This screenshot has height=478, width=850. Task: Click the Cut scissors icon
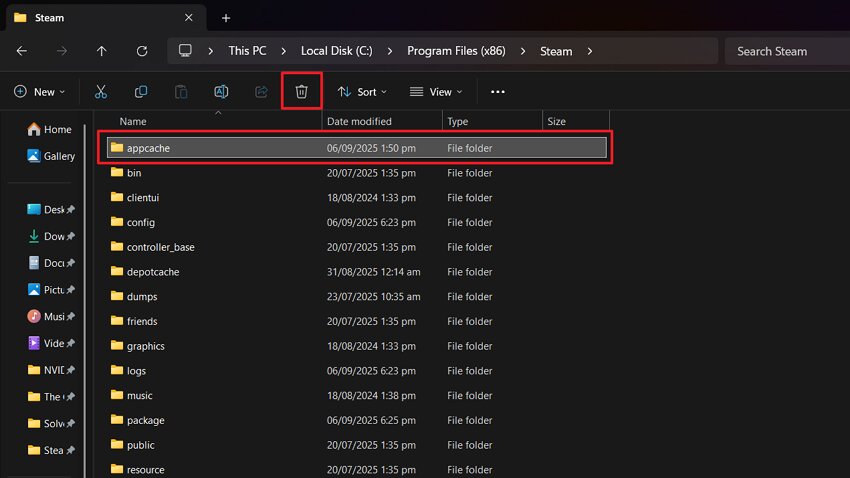(101, 92)
